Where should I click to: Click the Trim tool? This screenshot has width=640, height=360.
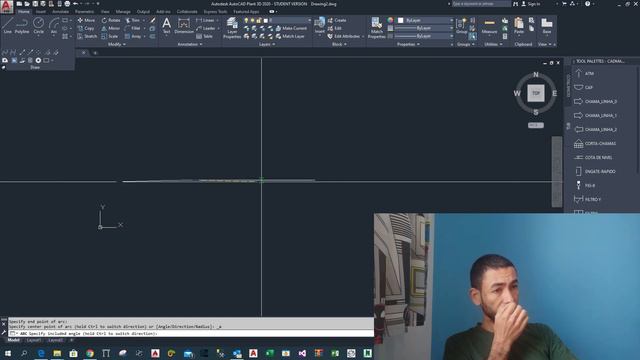[132, 20]
